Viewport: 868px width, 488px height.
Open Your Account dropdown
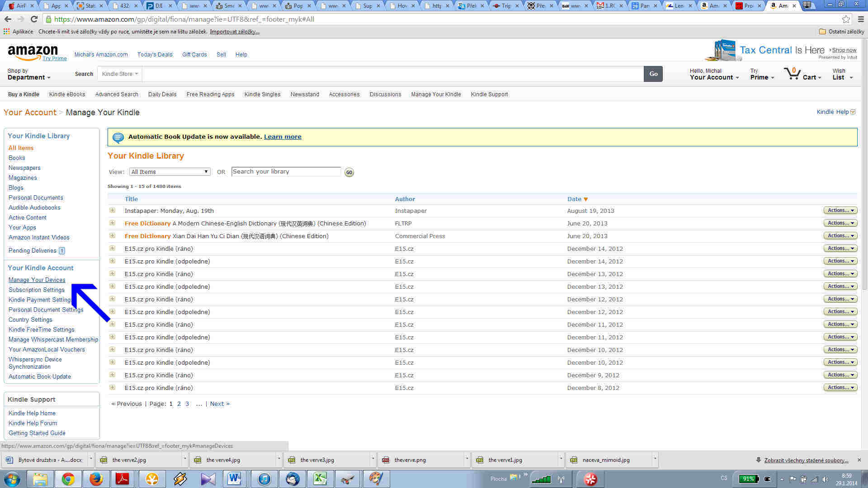click(714, 74)
